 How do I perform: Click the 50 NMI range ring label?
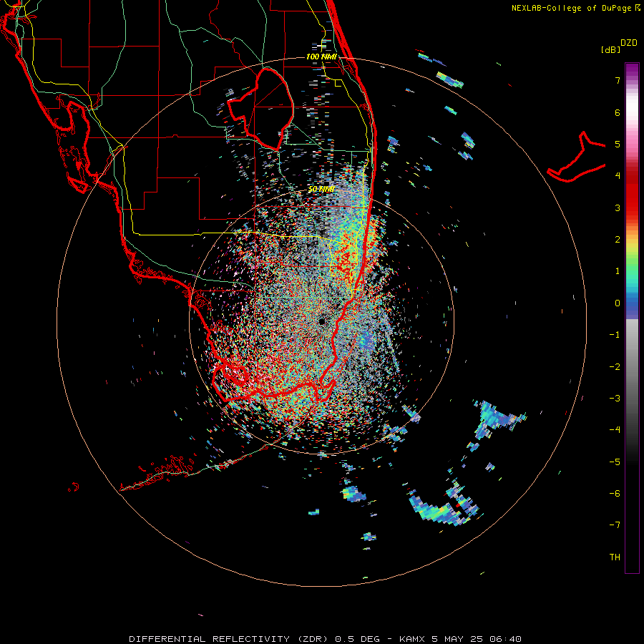coord(321,189)
